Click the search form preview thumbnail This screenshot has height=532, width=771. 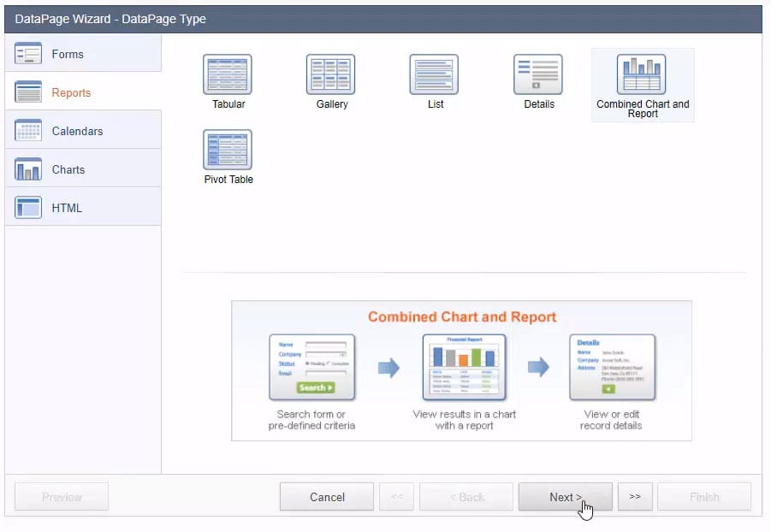[x=311, y=368]
